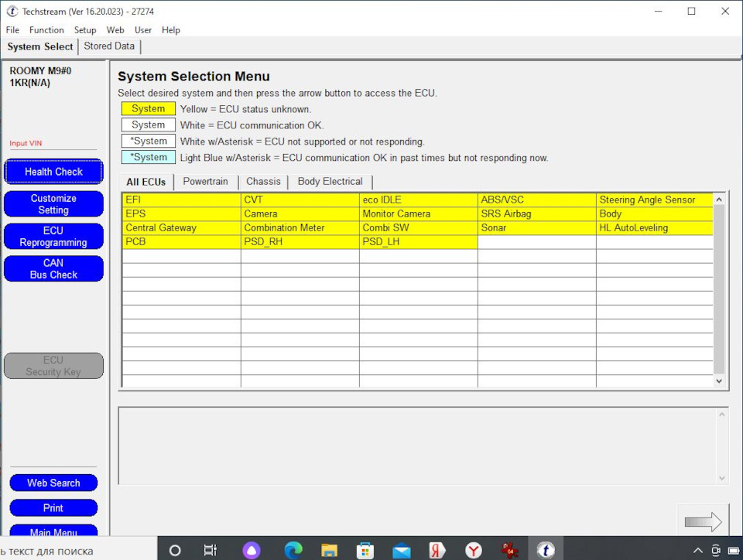Open the Setup menu
The image size is (743, 560).
[x=85, y=30]
